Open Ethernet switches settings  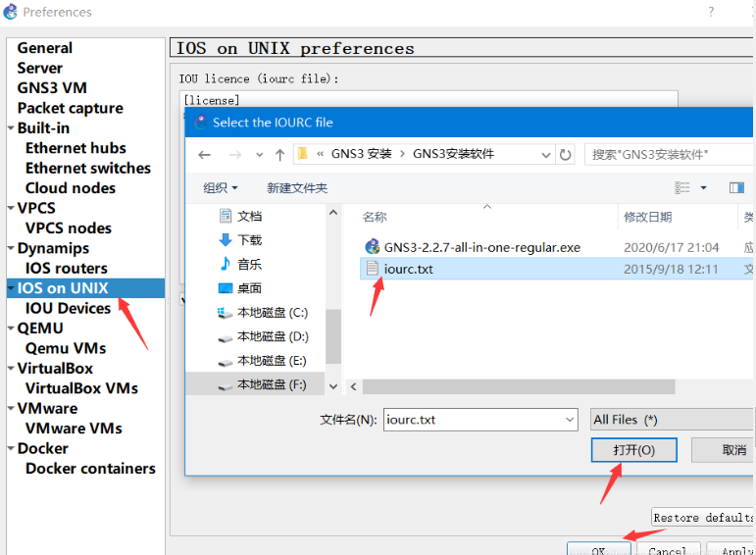(88, 169)
